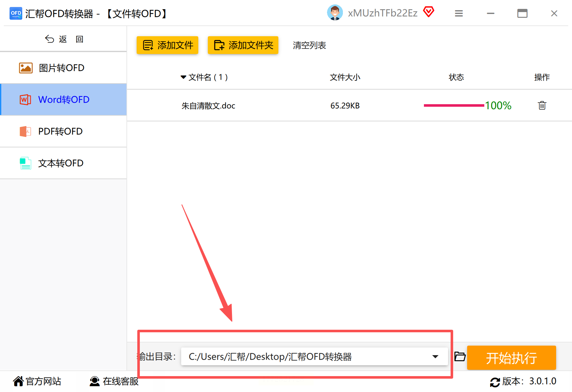Click the user avatar picture

(x=335, y=13)
